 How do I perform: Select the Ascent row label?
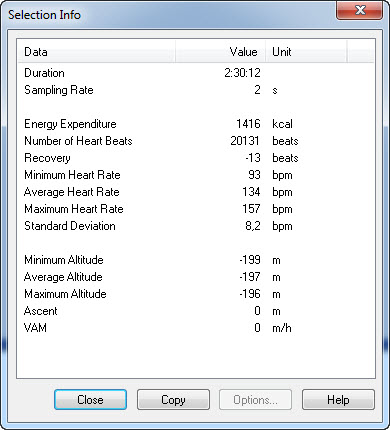click(x=41, y=311)
